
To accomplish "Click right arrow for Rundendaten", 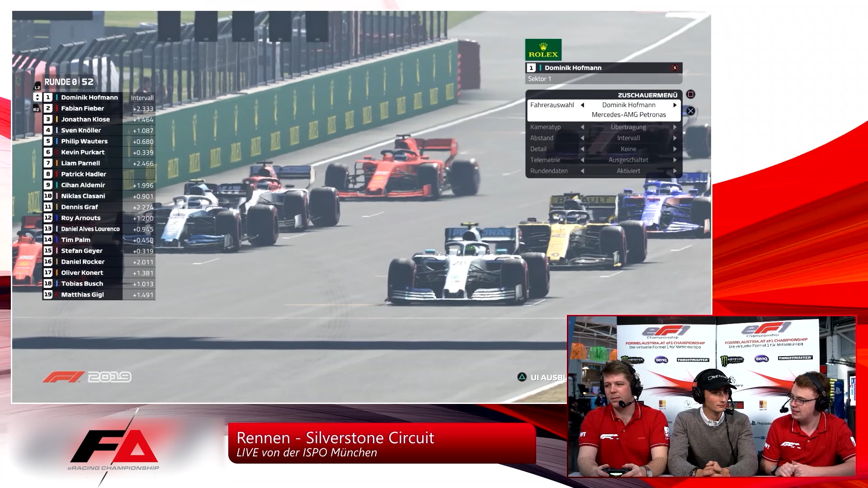I will click(675, 171).
